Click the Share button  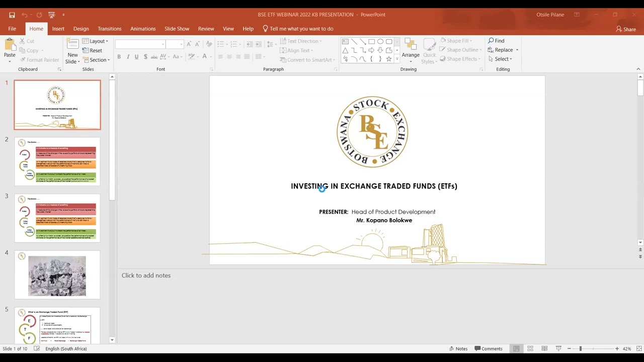626,29
